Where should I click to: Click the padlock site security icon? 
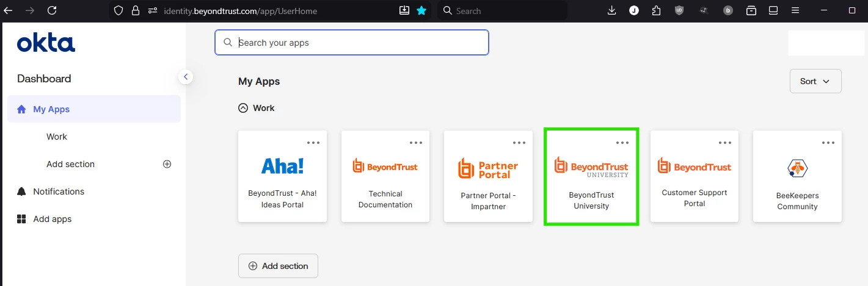click(x=136, y=10)
